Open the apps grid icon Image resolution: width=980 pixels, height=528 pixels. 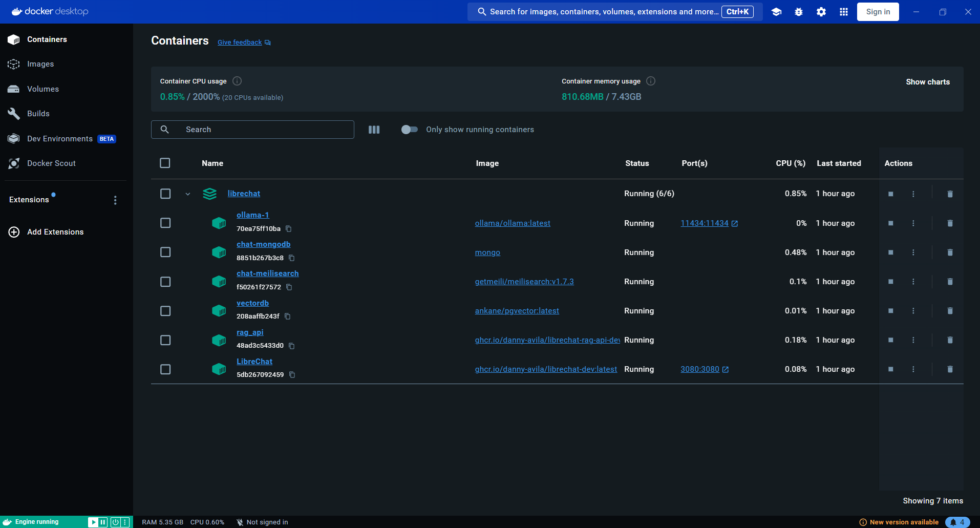coord(844,12)
